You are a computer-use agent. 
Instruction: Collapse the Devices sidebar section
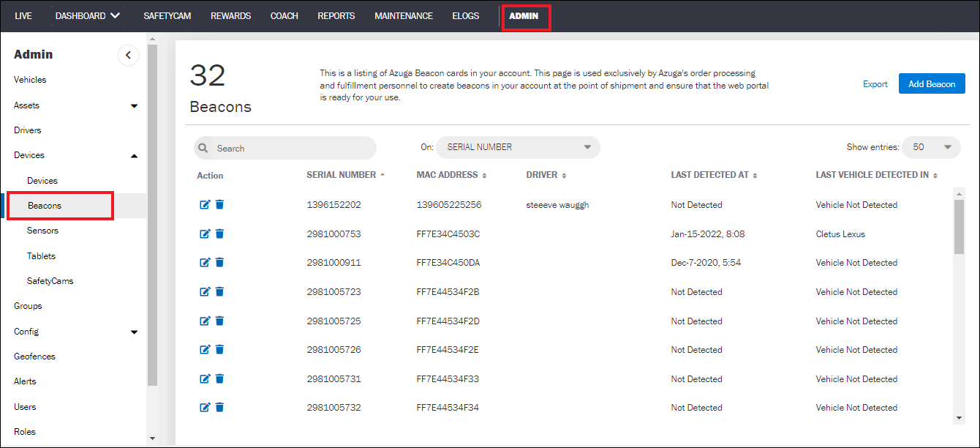134,155
